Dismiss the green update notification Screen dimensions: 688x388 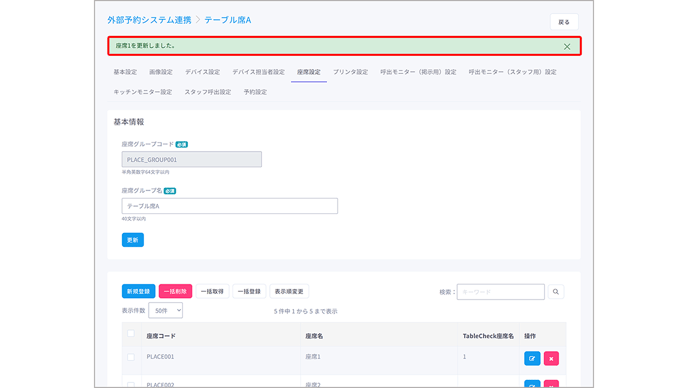567,47
